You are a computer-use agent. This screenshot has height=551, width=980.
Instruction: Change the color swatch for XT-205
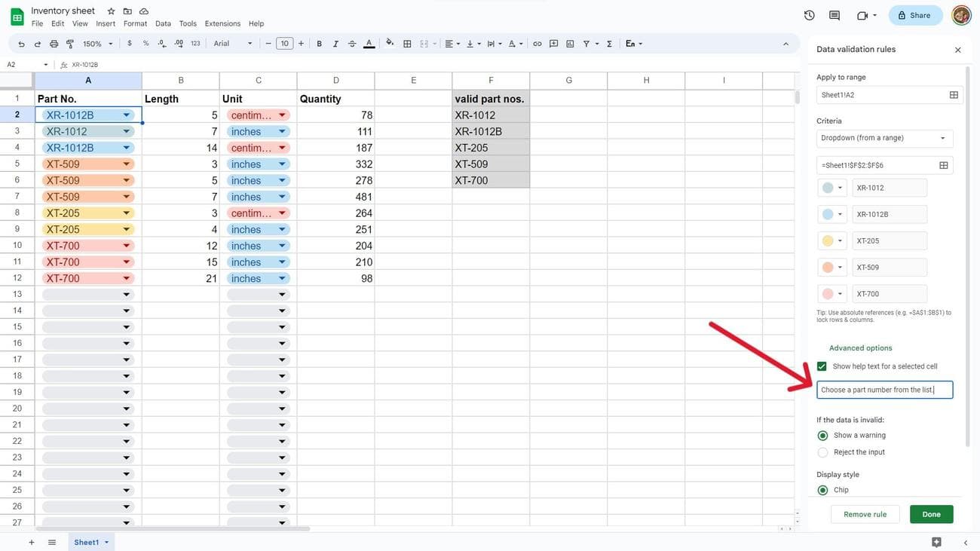pos(832,241)
